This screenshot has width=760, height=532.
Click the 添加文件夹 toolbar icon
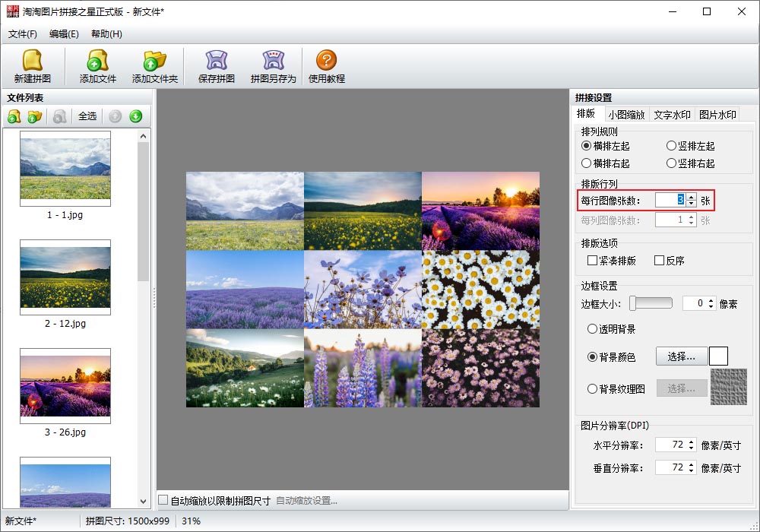pyautogui.click(x=154, y=61)
